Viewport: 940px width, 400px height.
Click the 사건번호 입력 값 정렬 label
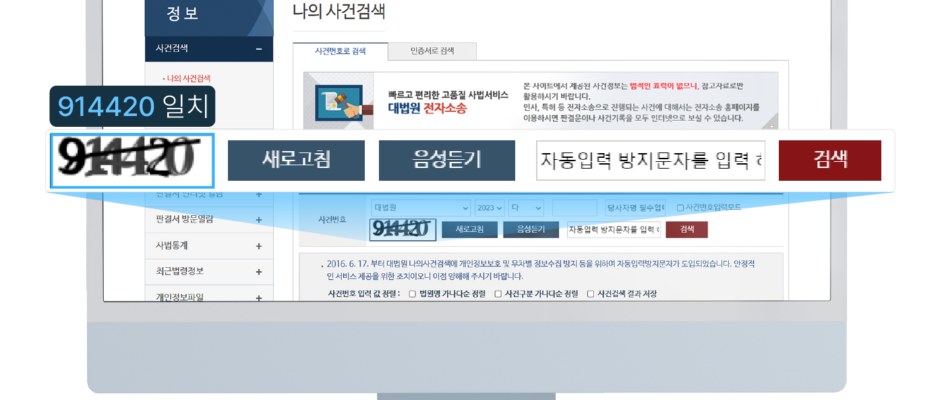tap(364, 294)
